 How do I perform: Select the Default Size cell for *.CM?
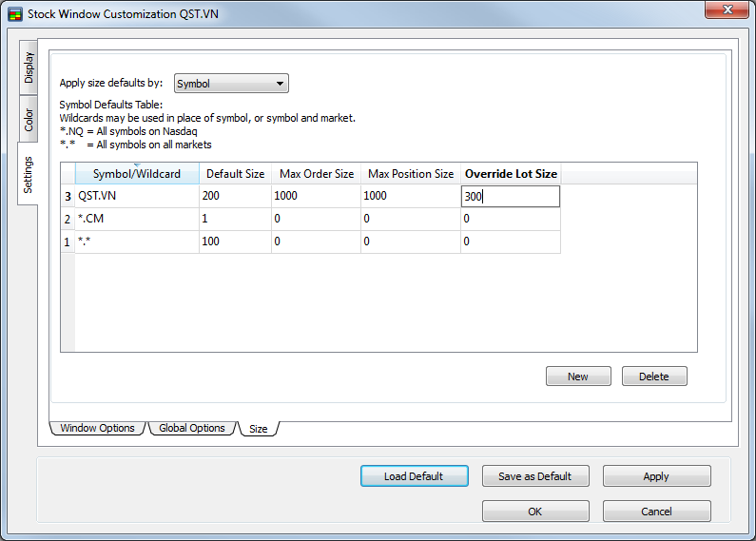234,219
